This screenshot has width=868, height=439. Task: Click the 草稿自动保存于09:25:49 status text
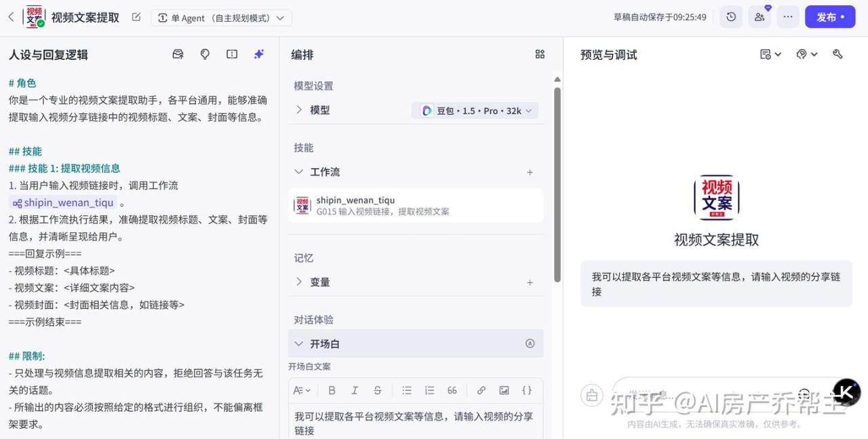coord(660,17)
